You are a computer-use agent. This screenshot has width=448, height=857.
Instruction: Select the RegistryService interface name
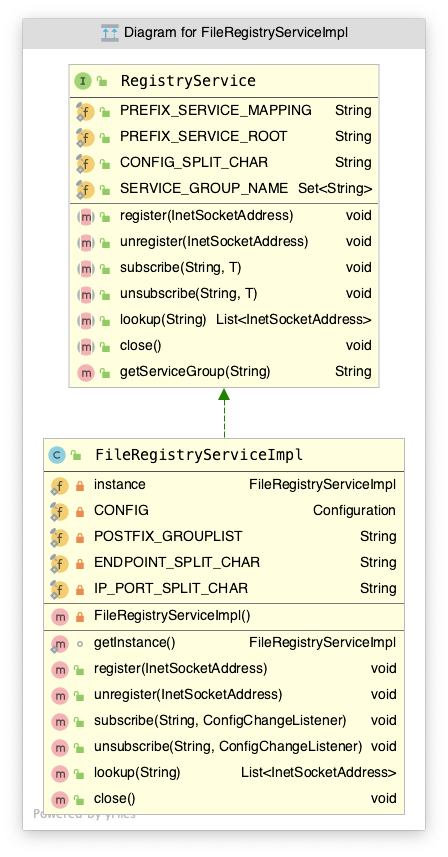[x=188, y=81]
